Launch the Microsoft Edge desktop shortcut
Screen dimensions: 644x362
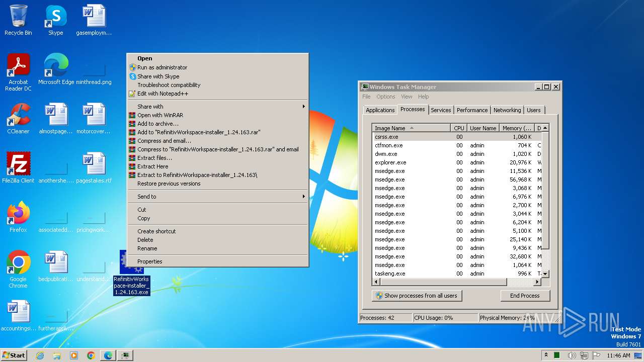pyautogui.click(x=56, y=70)
